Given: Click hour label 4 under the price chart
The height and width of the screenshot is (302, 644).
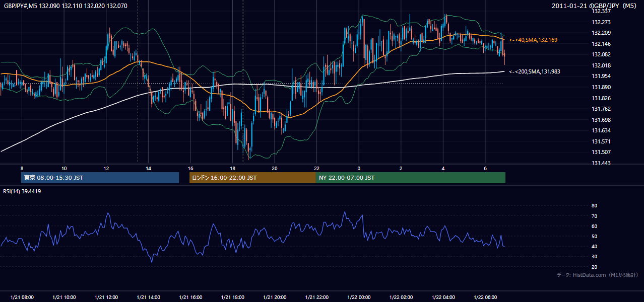Looking at the screenshot, I should 443,168.
